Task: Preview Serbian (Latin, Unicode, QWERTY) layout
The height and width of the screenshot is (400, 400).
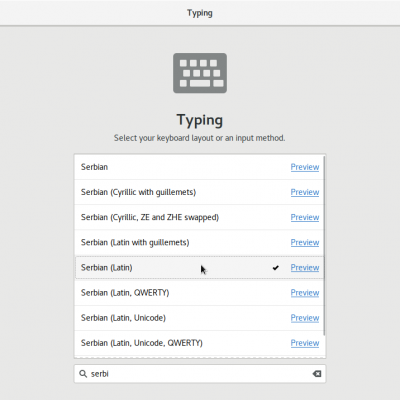Action: click(x=305, y=343)
